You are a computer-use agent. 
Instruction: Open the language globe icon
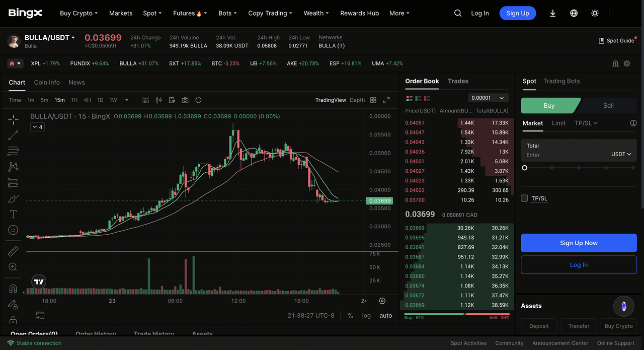pyautogui.click(x=574, y=14)
